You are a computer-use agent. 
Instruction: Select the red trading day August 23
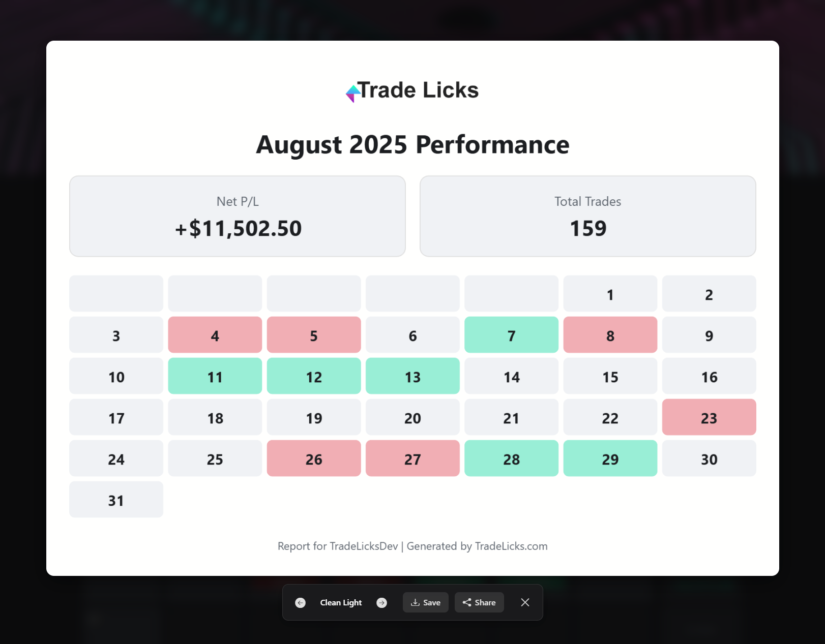[x=709, y=417]
